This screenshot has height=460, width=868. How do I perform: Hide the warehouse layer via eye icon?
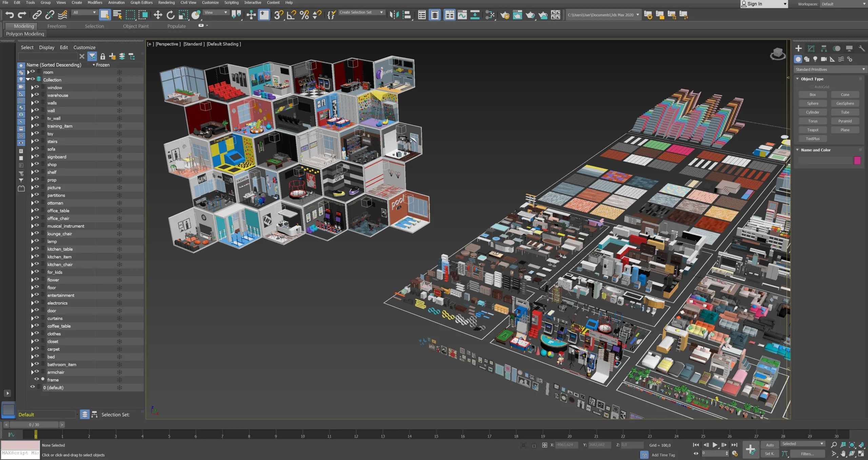click(x=37, y=95)
